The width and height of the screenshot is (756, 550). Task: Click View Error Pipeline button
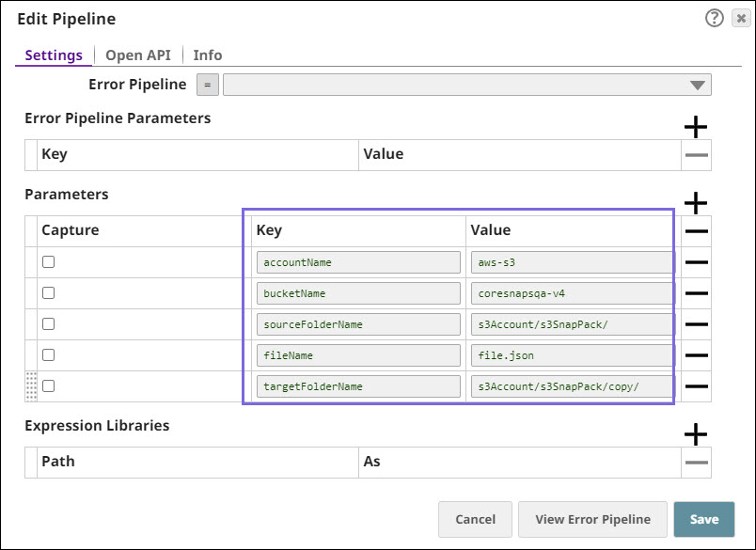(592, 519)
